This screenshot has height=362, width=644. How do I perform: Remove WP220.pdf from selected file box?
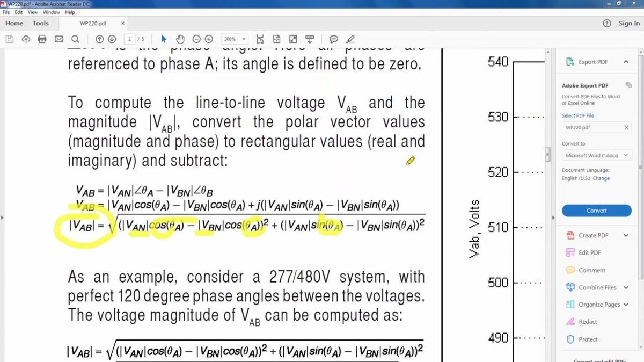pos(626,128)
